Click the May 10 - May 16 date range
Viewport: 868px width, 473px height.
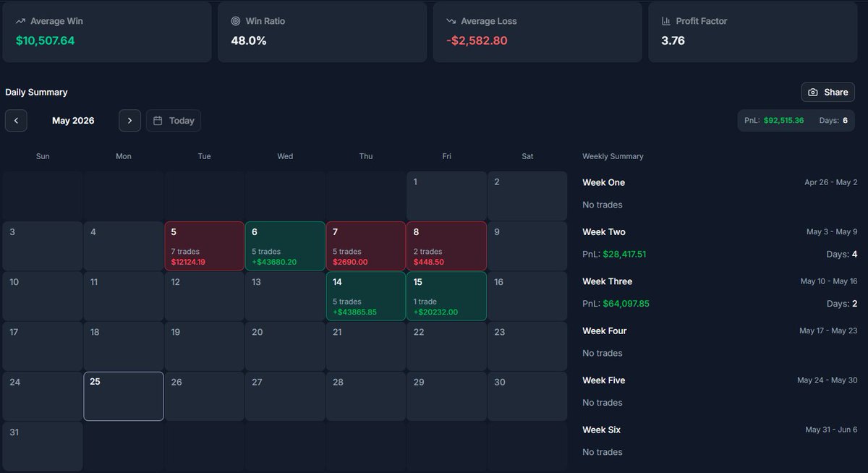(828, 281)
